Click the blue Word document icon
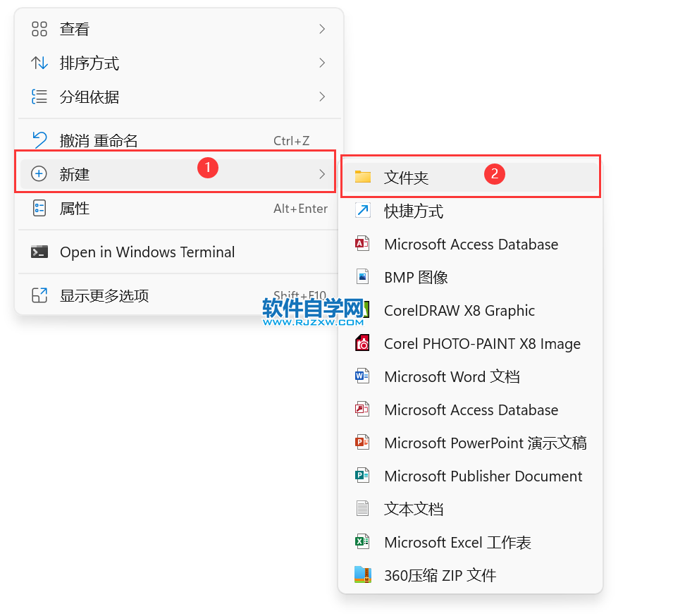Image resolution: width=673 pixels, height=616 pixels. click(x=362, y=376)
